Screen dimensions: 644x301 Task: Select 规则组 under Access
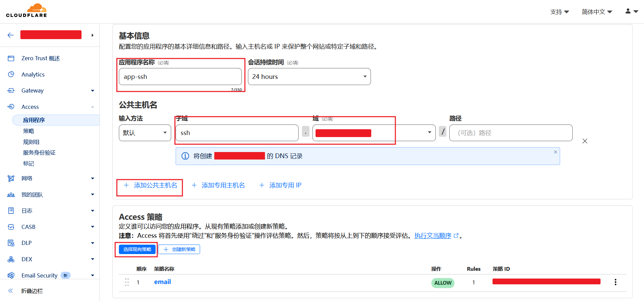click(x=31, y=142)
